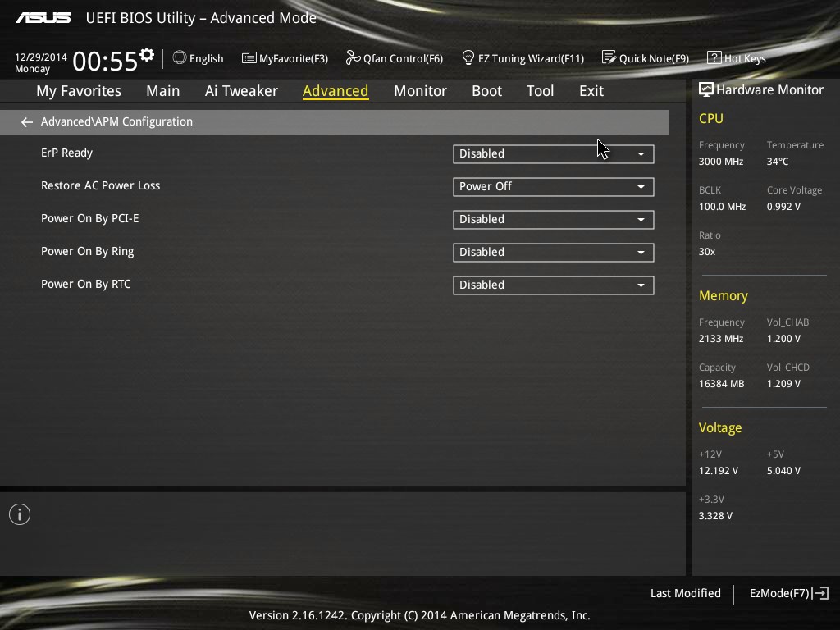Open Qfan Control(F6)
The height and width of the screenshot is (630, 840).
click(395, 58)
